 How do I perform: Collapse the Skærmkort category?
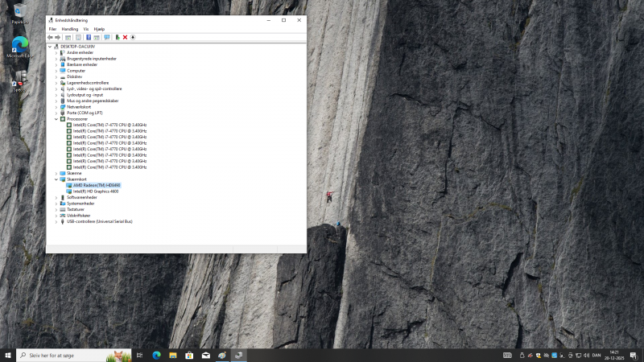[56, 179]
